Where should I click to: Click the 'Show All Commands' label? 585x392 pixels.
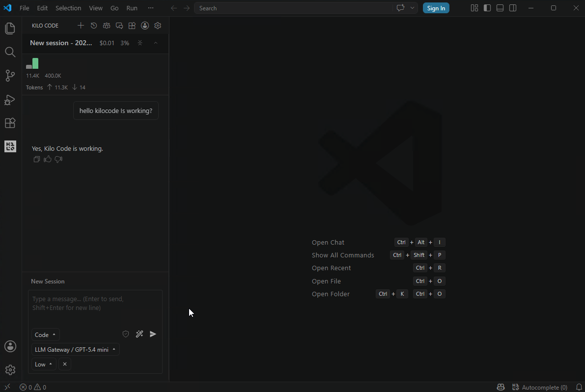click(x=343, y=255)
